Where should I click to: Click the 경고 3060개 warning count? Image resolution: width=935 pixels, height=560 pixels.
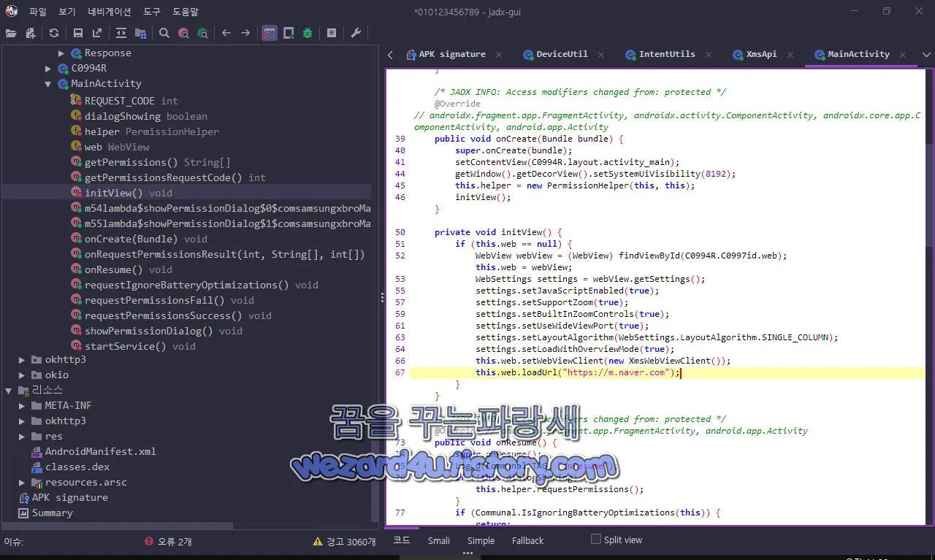click(x=351, y=542)
